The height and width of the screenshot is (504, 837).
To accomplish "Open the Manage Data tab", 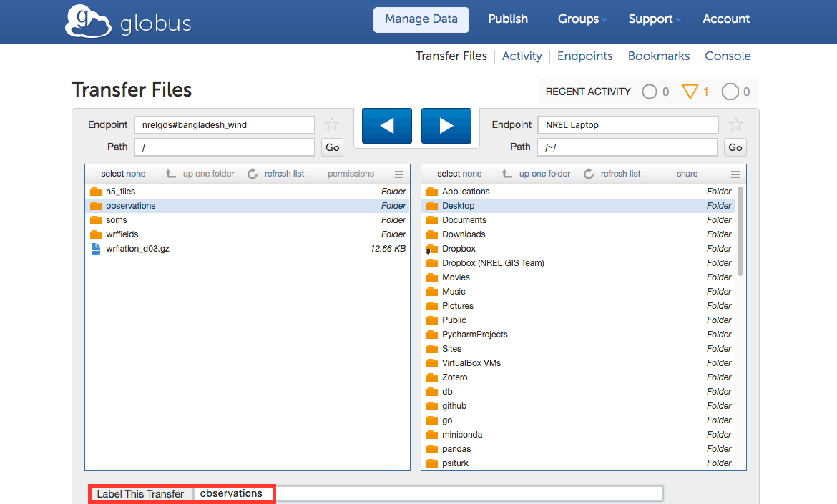I will click(421, 20).
